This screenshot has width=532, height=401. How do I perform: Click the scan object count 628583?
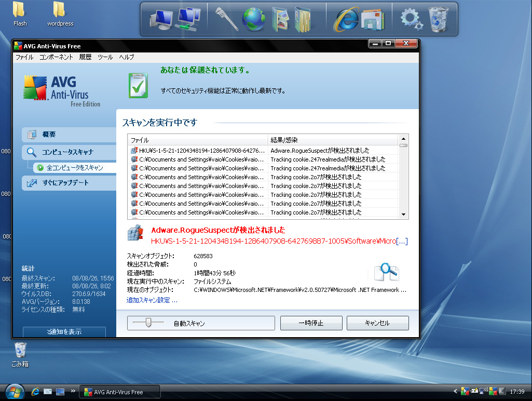pyautogui.click(x=203, y=256)
